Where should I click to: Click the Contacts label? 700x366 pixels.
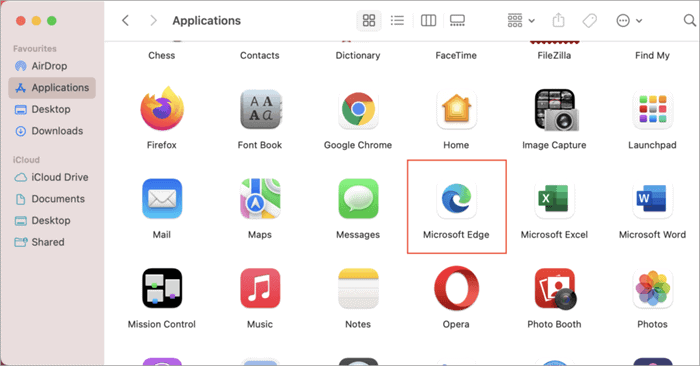(260, 55)
